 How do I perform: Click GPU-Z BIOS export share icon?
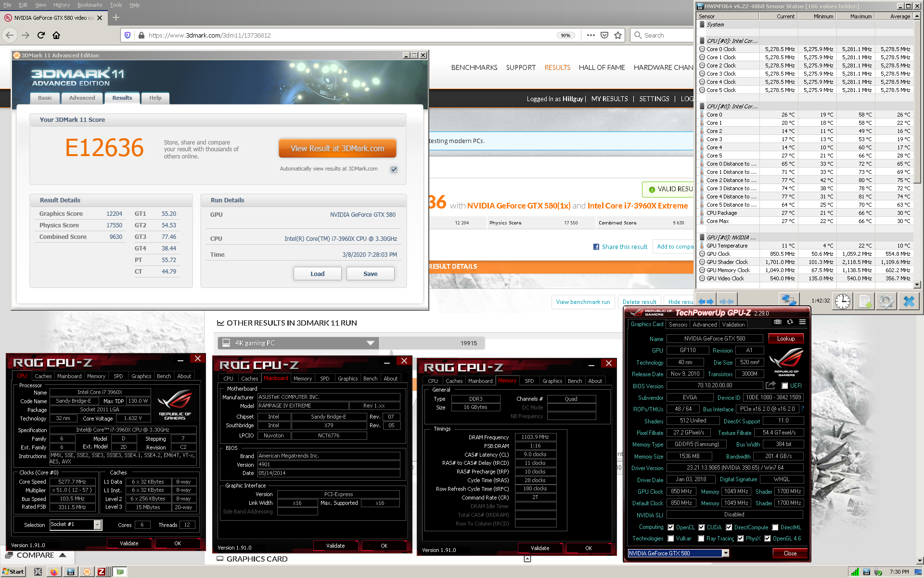pyautogui.click(x=770, y=385)
